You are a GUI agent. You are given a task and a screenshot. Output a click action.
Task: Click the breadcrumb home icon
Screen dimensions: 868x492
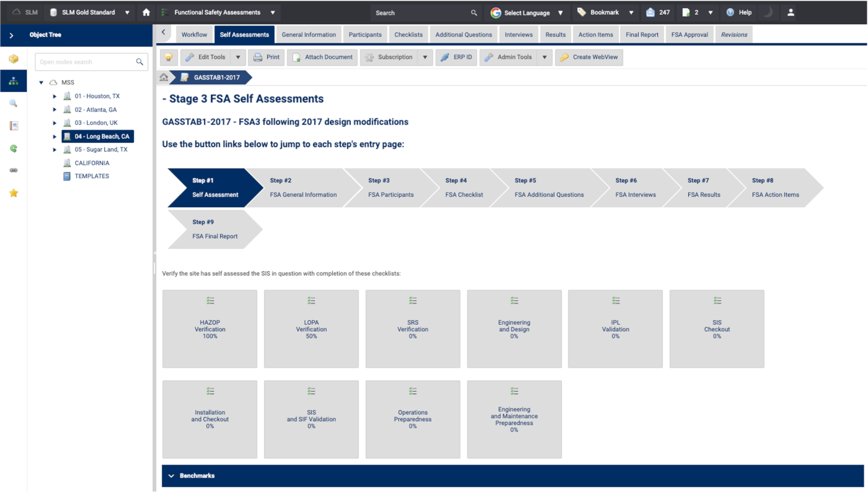(164, 78)
